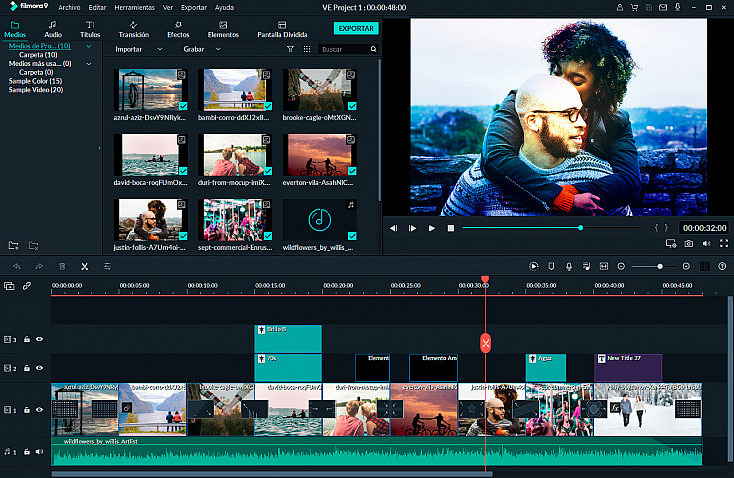Open the Elementos tab
The image size is (734, 478).
[x=223, y=29]
